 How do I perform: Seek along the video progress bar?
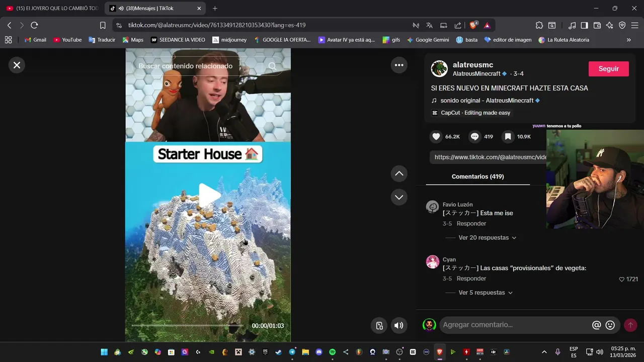[187, 325]
